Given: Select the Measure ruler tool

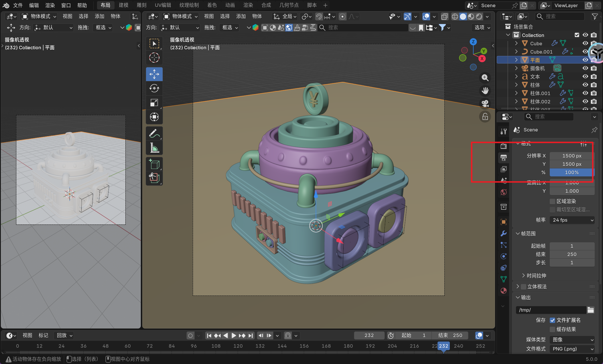Looking at the screenshot, I should (x=154, y=148).
